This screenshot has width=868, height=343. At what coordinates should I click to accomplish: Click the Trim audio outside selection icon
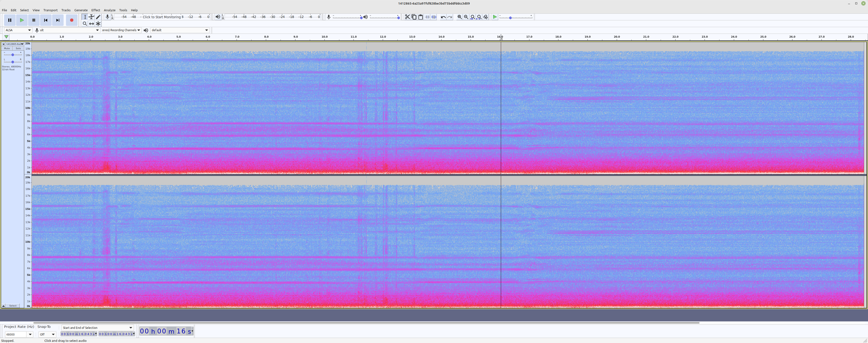pos(427,17)
